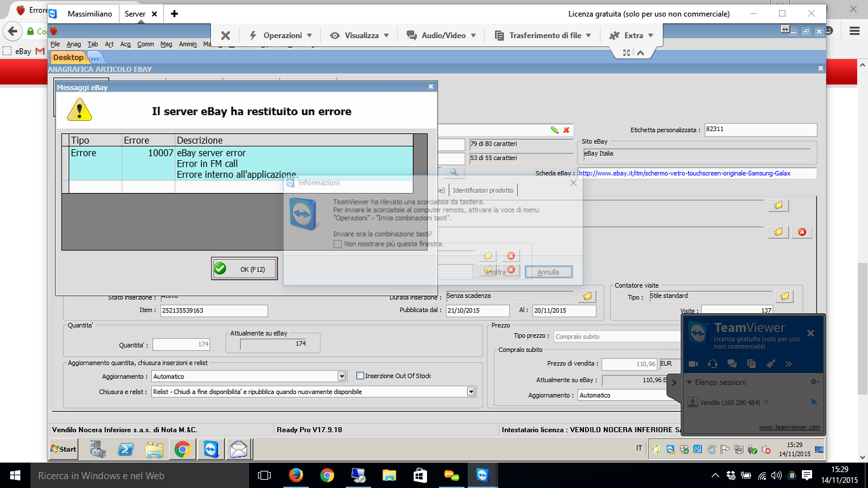
Task: Collapse TeamViewer side panel arrow
Action: pyautogui.click(x=674, y=383)
